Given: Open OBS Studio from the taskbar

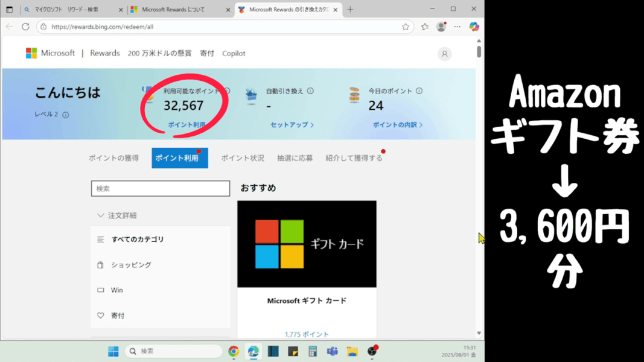Looking at the screenshot, I should pyautogui.click(x=373, y=351).
